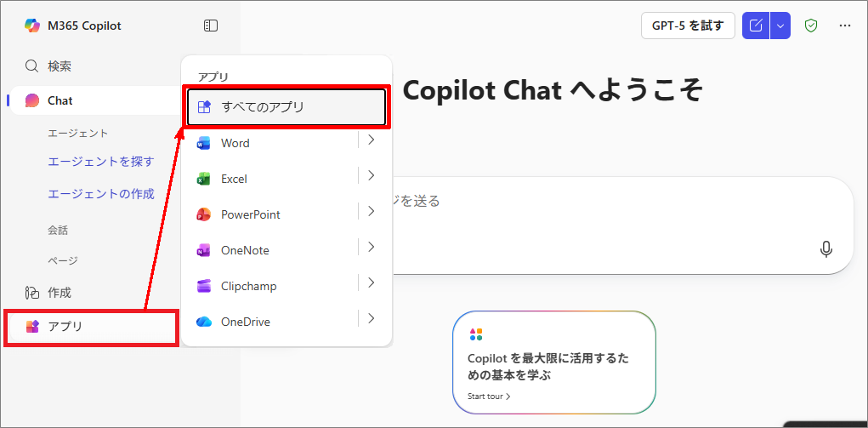Image resolution: width=868 pixels, height=428 pixels.
Task: Choose すべてのアプリ in the apps flyout
Action: point(262,107)
